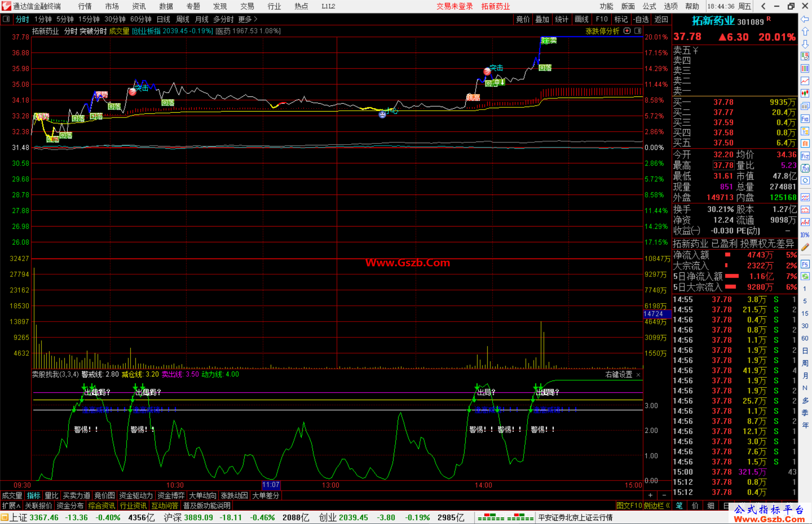Click the down arrow next-stock icon
The width and height of the screenshot is (812, 524).
pyautogui.click(x=805, y=44)
